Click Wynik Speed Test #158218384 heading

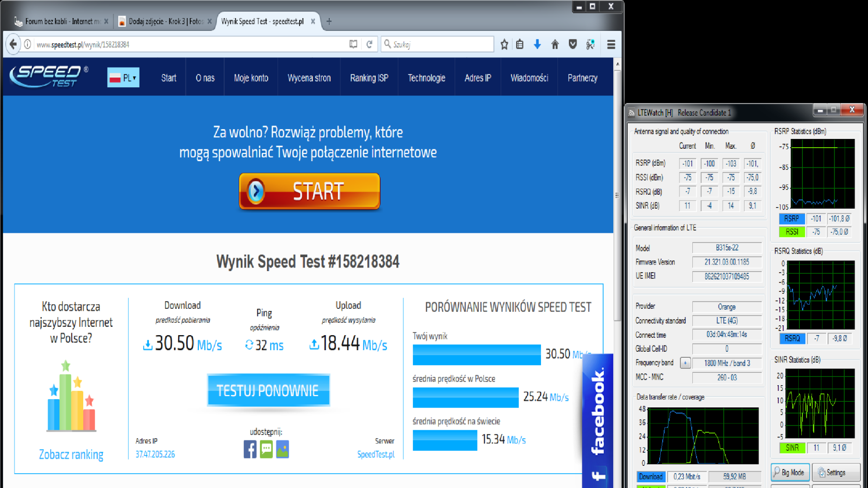[308, 262]
